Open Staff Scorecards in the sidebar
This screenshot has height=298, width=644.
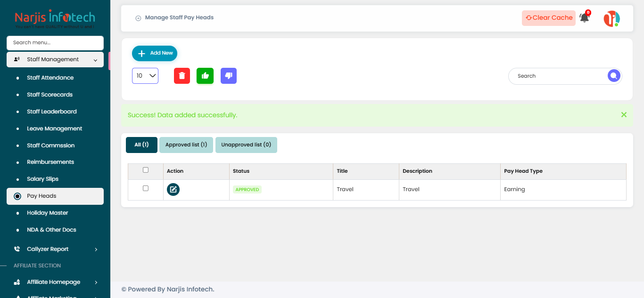tap(50, 95)
